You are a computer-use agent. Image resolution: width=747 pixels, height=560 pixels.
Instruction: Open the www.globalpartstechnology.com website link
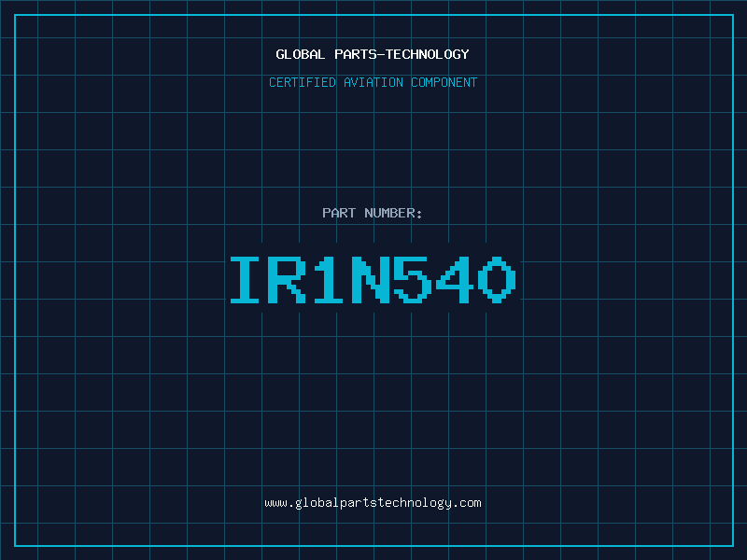tap(373, 502)
